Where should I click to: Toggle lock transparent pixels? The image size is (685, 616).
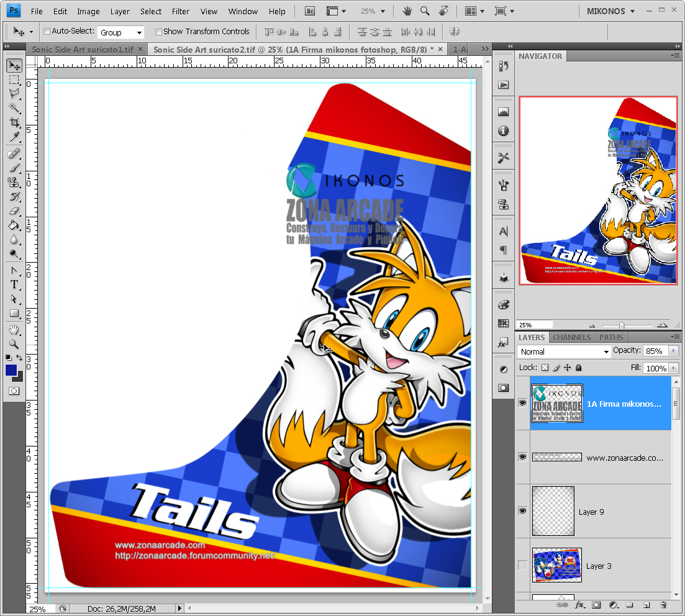click(x=545, y=368)
